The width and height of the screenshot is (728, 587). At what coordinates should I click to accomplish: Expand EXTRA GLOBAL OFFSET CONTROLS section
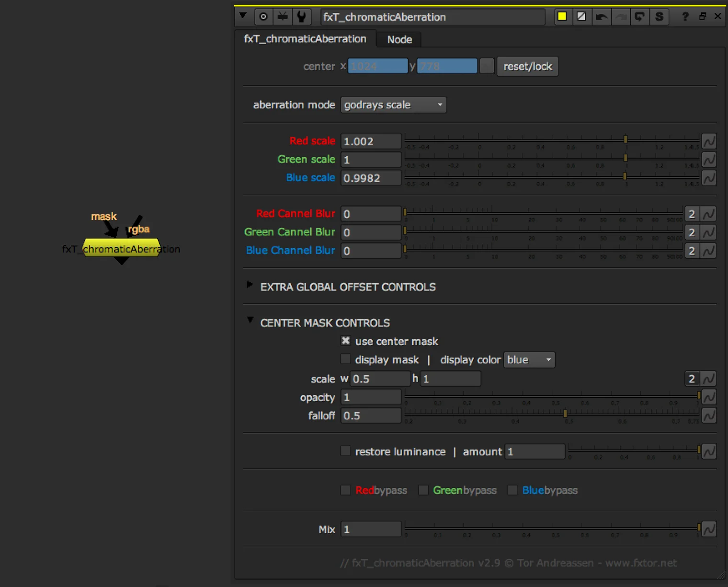coord(250,284)
